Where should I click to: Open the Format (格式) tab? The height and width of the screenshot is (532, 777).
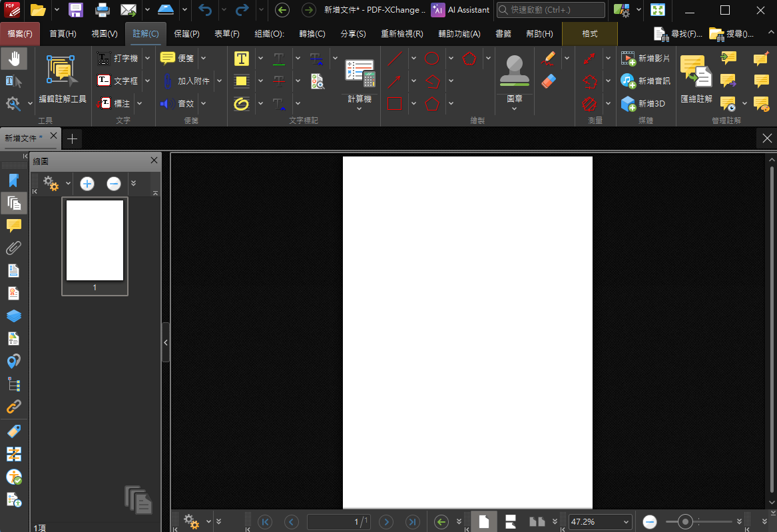tap(590, 34)
